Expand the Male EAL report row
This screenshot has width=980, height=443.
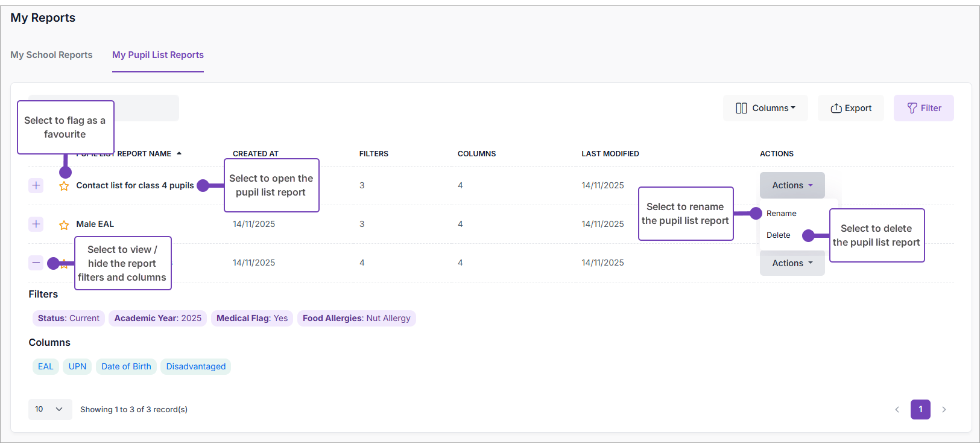tap(36, 224)
